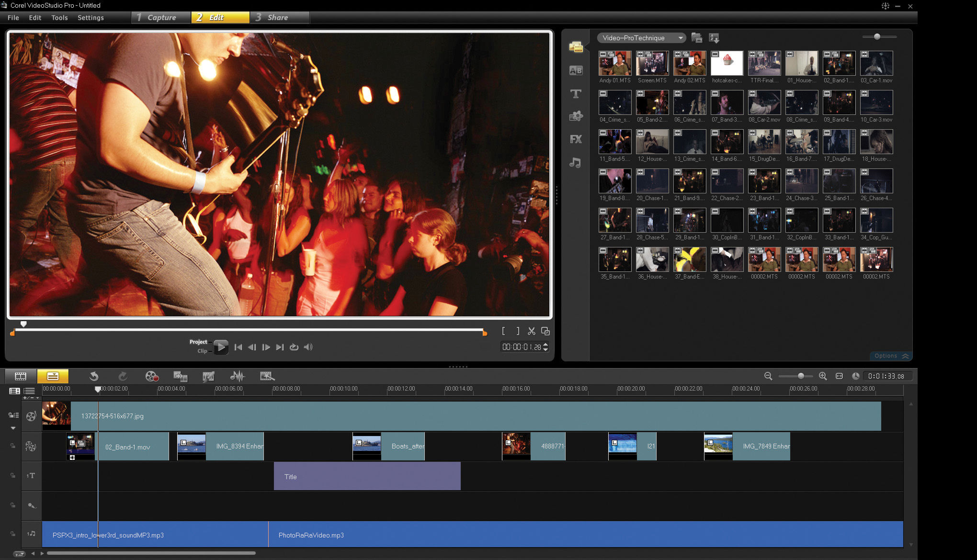This screenshot has width=977, height=560.
Task: Click the transitions/effects FX icon
Action: tap(575, 139)
